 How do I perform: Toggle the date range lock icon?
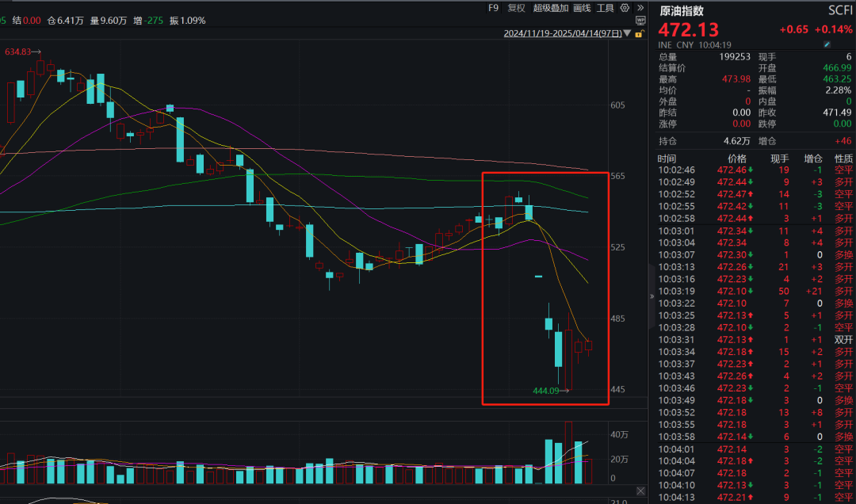coord(639,34)
